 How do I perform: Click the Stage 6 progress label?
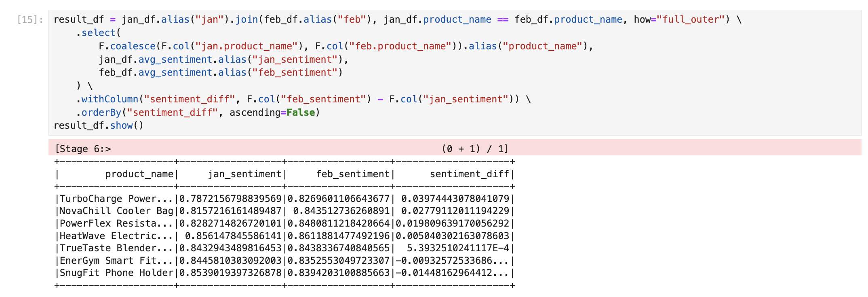(x=83, y=149)
